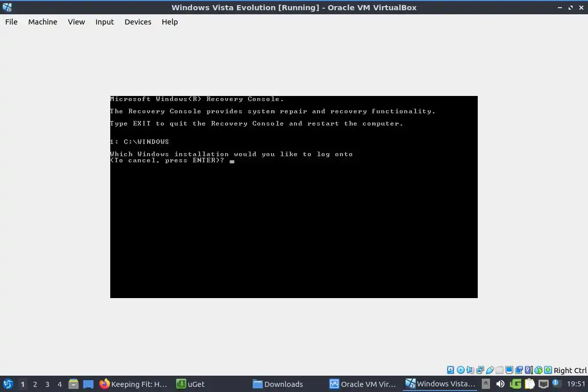The height and width of the screenshot is (392, 588).
Task: Open the Lubuntu application menu
Action: (x=8, y=384)
